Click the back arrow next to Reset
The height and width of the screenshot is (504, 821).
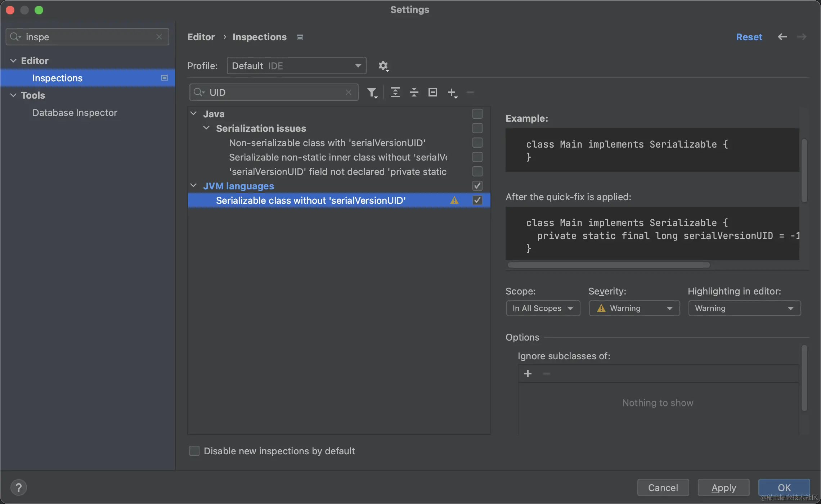coord(782,37)
